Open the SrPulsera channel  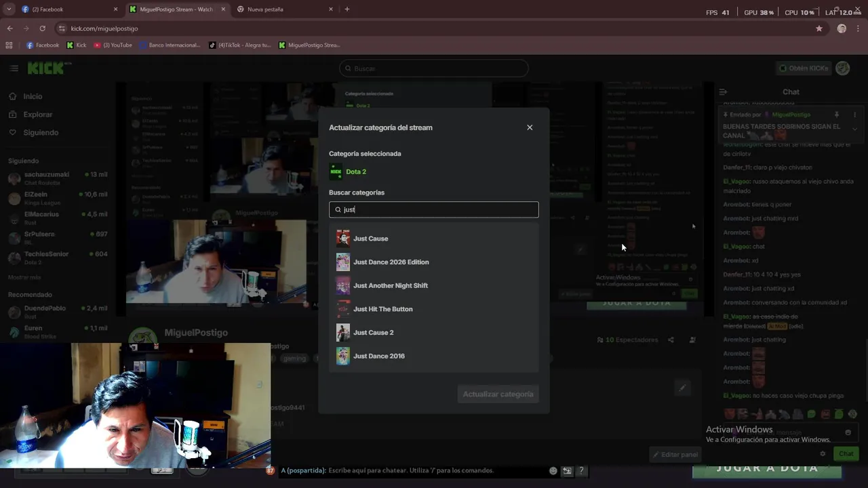pos(57,237)
